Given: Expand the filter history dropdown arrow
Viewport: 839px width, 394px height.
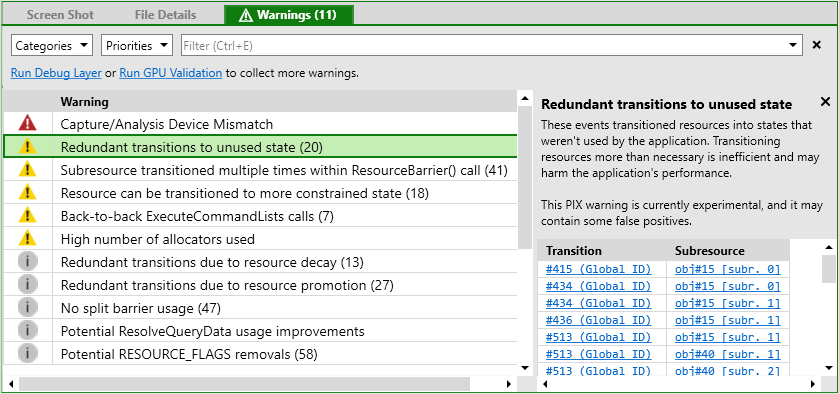Looking at the screenshot, I should point(794,46).
